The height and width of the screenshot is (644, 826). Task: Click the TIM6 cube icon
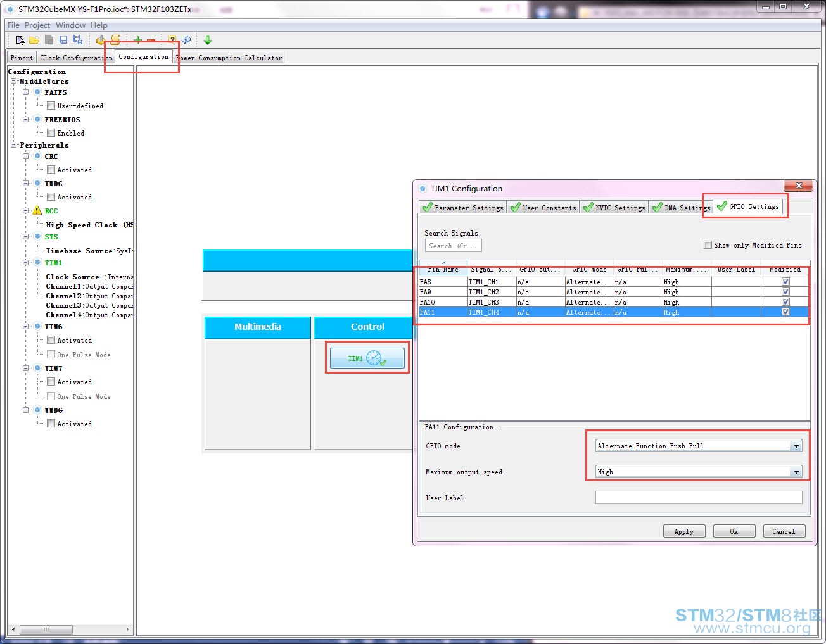coord(37,327)
